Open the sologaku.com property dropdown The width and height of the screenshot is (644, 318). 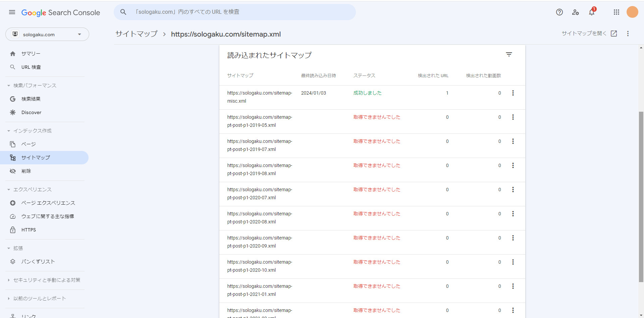pos(47,35)
